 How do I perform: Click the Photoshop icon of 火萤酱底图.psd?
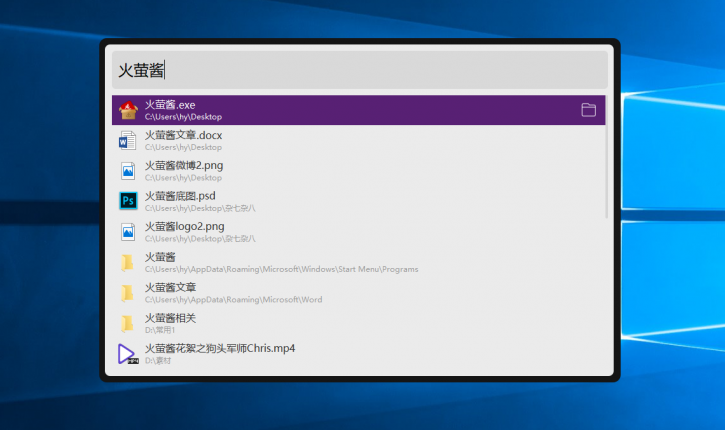[x=128, y=201]
